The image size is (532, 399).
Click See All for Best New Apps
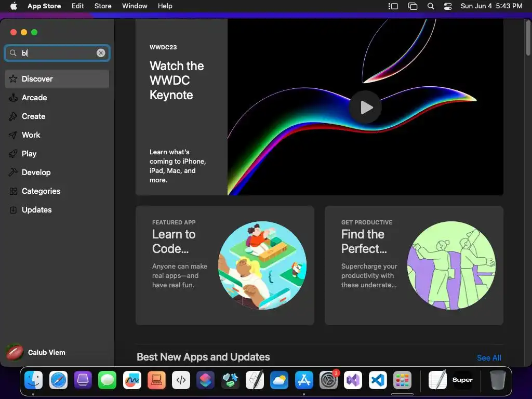tap(489, 357)
